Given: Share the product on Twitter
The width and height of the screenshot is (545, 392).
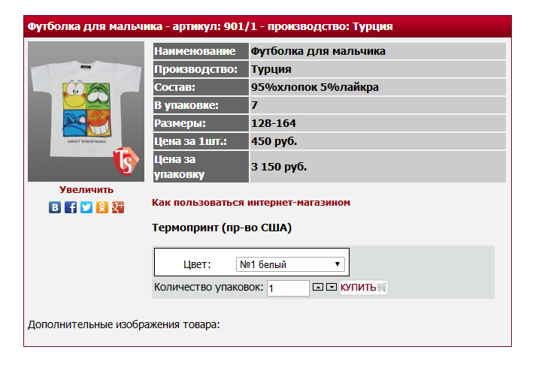Looking at the screenshot, I should (86, 207).
